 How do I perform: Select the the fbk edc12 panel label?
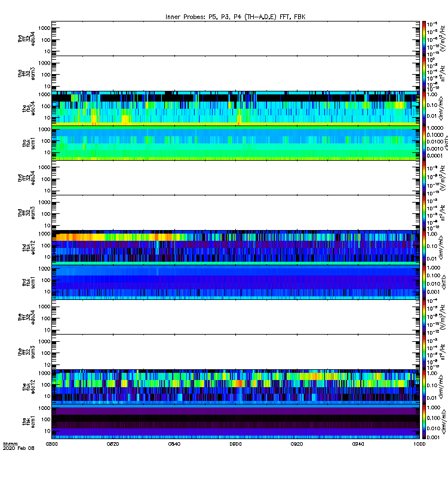(29, 387)
